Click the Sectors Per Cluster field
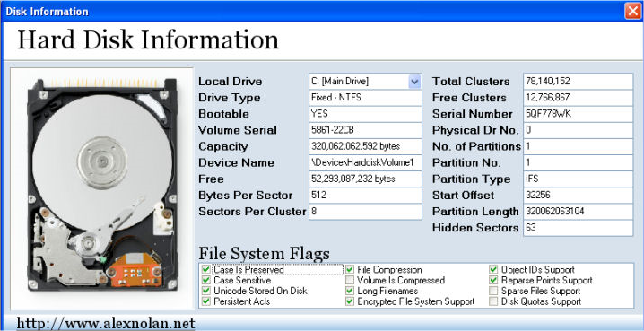The width and height of the screenshot is (644, 331). [x=365, y=212]
